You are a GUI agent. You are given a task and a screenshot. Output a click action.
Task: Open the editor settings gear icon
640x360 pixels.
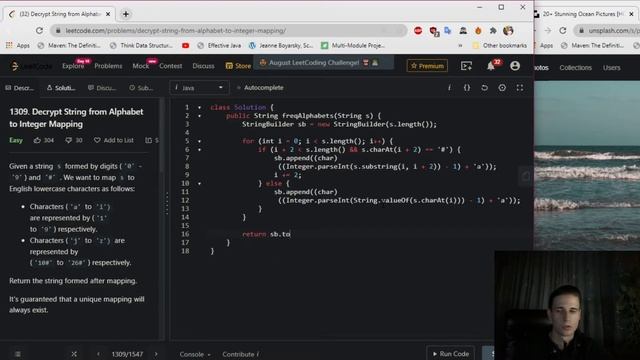[502, 87]
